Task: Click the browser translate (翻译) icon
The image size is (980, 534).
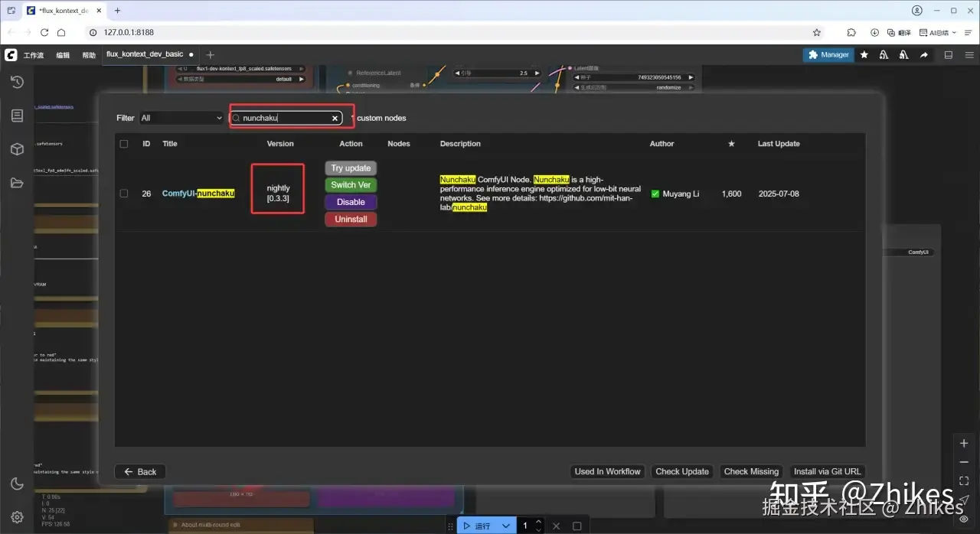Action: 898,33
